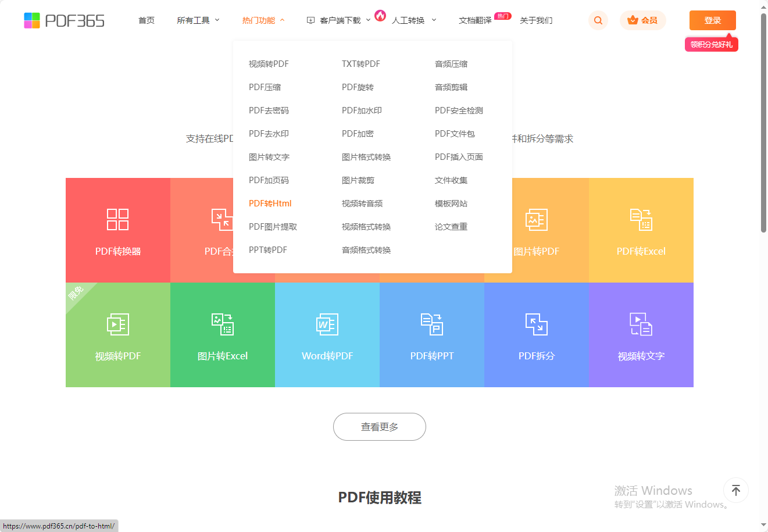Screen dimensions: 768x532
Task: Expand the 人工转换 dropdown
Action: [x=414, y=20]
